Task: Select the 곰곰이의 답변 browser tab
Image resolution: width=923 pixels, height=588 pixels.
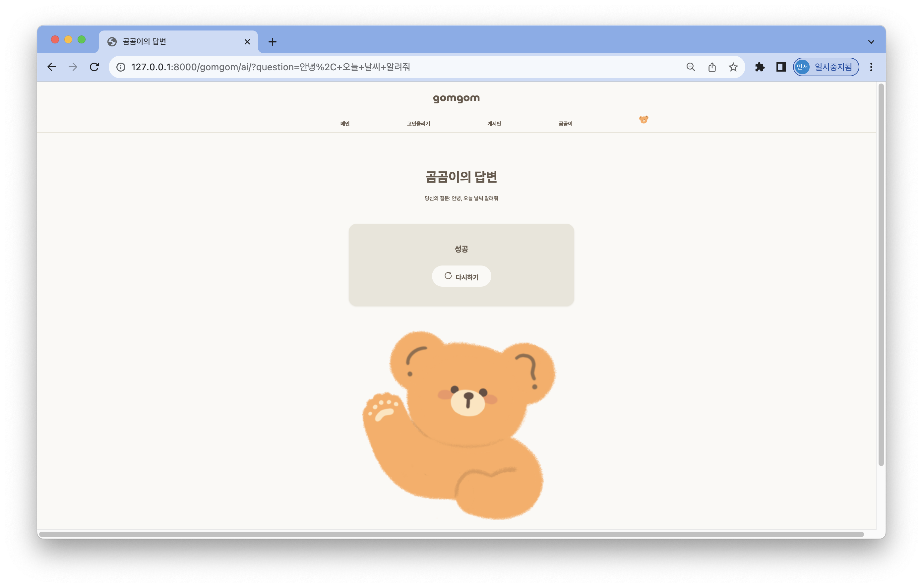Action: click(178, 42)
